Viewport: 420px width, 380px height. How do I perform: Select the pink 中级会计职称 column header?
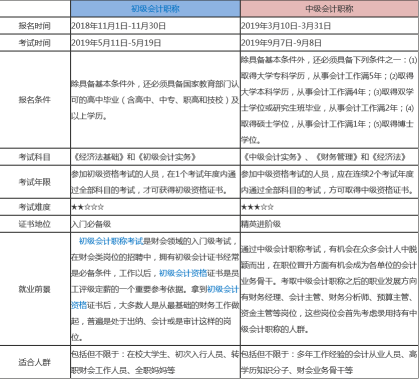329,9
